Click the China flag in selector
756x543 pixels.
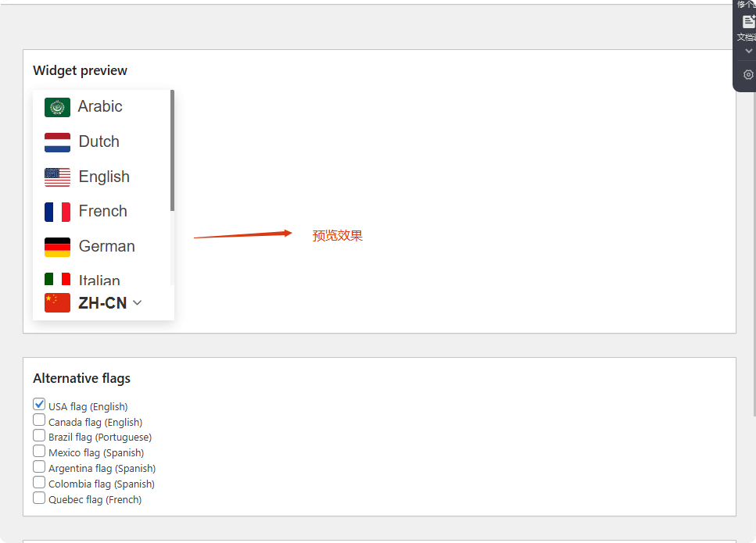pyautogui.click(x=57, y=303)
